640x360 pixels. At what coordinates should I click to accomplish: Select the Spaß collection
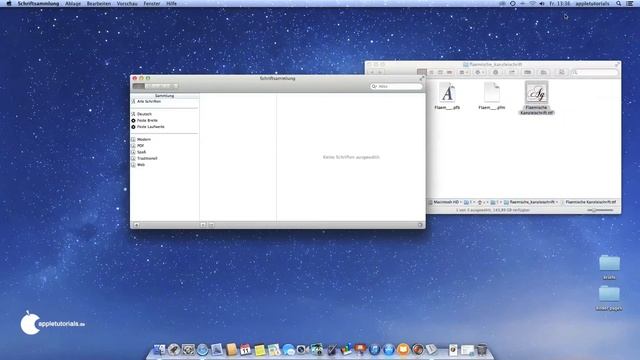pyautogui.click(x=164, y=152)
